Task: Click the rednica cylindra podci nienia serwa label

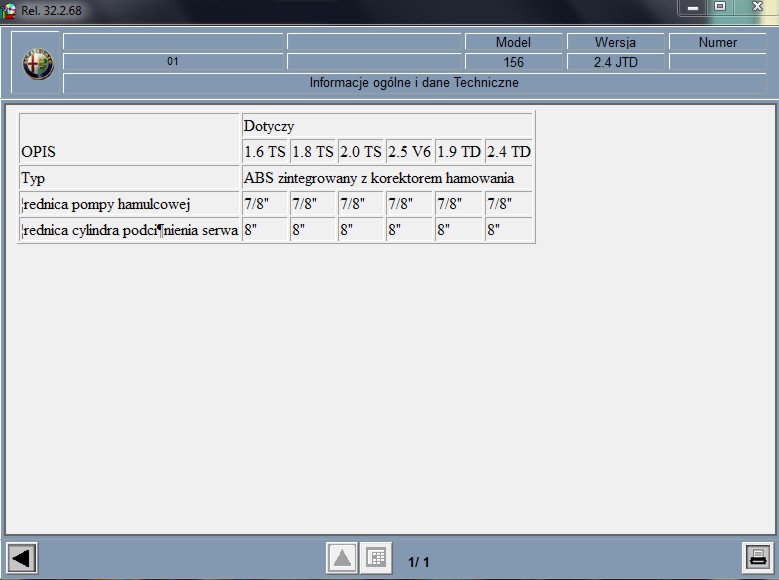Action: coord(129,230)
